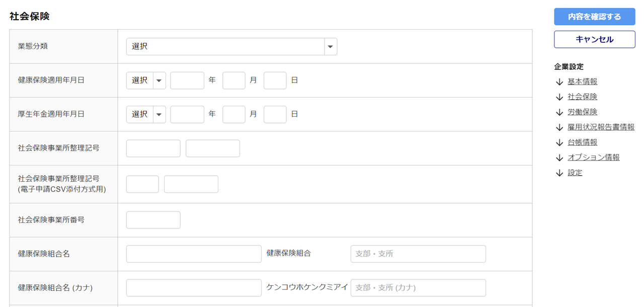Click the 社会保険事業所番号 row label
Screen dimensions: 644x307
click(x=51, y=220)
